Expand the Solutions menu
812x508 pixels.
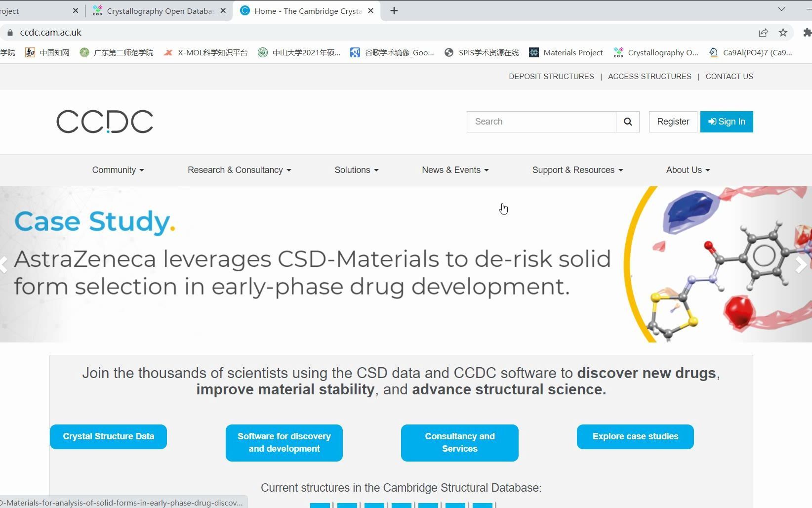point(357,170)
